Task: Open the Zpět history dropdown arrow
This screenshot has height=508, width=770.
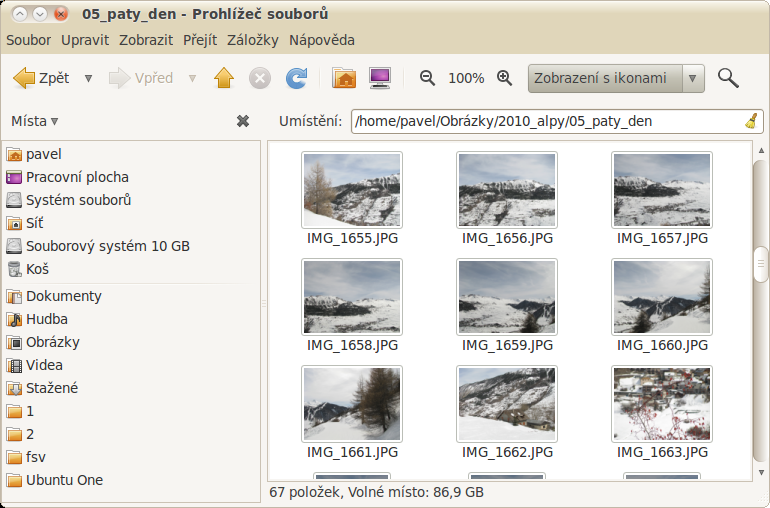Action: coord(88,78)
